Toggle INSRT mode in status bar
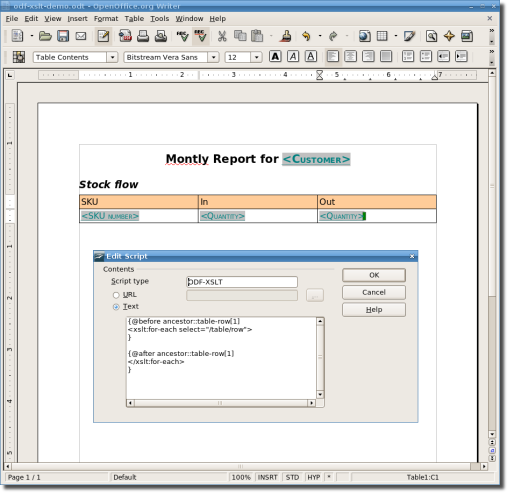This screenshot has width=508, height=493. (x=267, y=477)
